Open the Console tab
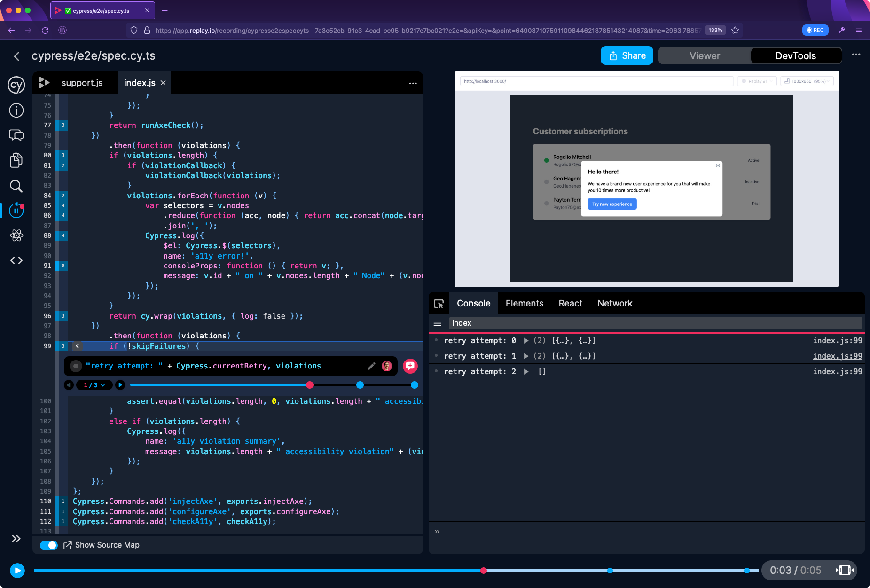This screenshot has width=870, height=588. (x=473, y=304)
